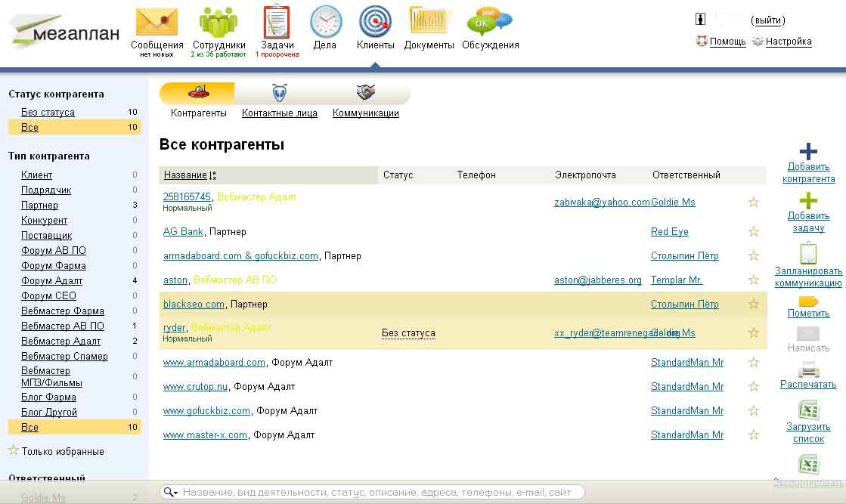Open the Tasks clipboard icon

277,22
